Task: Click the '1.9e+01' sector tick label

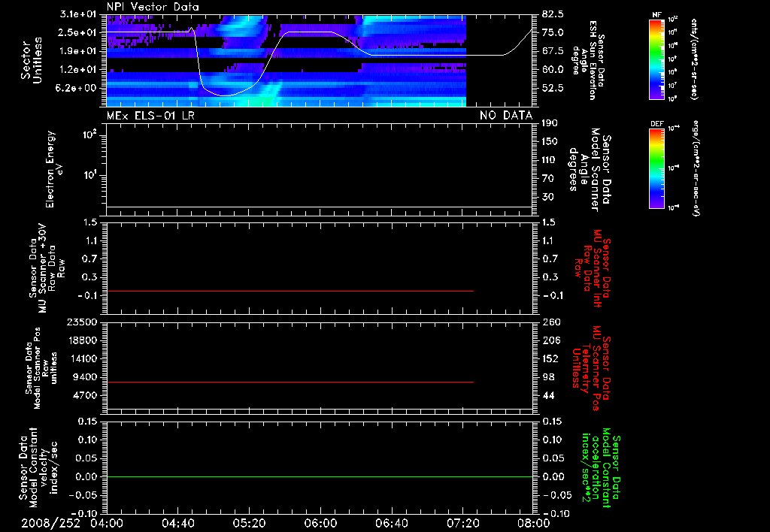Action: pyautogui.click(x=77, y=51)
